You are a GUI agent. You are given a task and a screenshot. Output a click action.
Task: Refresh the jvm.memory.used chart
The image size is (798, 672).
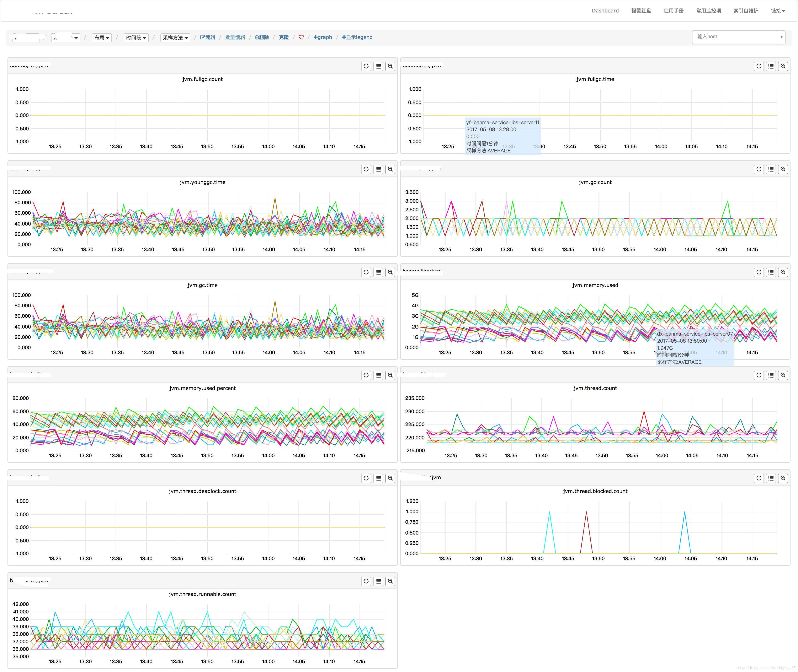pos(759,272)
